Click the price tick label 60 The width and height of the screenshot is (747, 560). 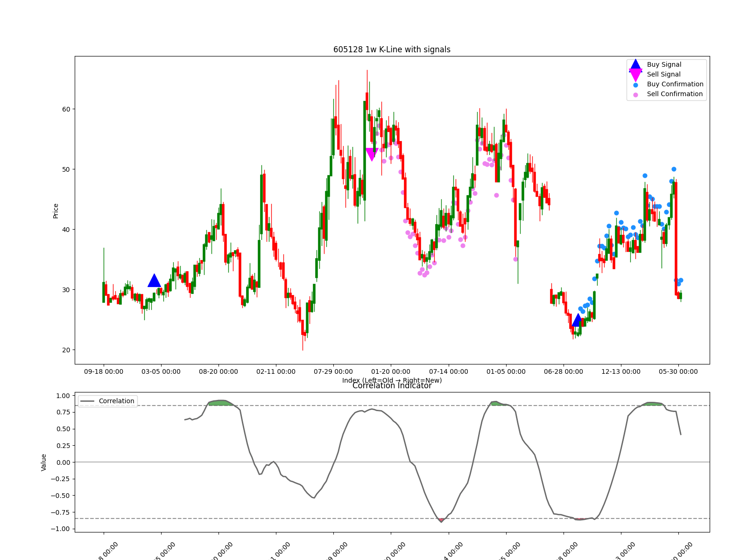(x=66, y=109)
